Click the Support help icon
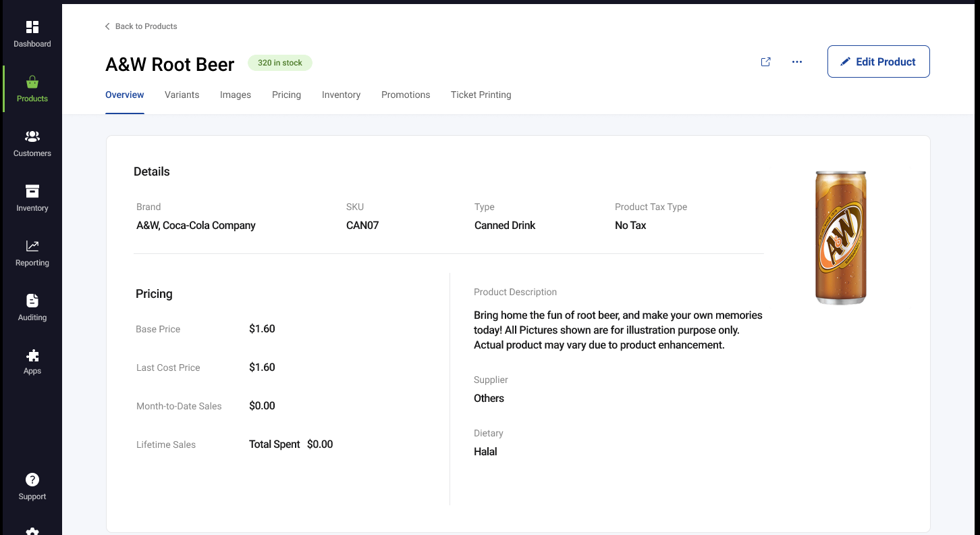 [32, 480]
